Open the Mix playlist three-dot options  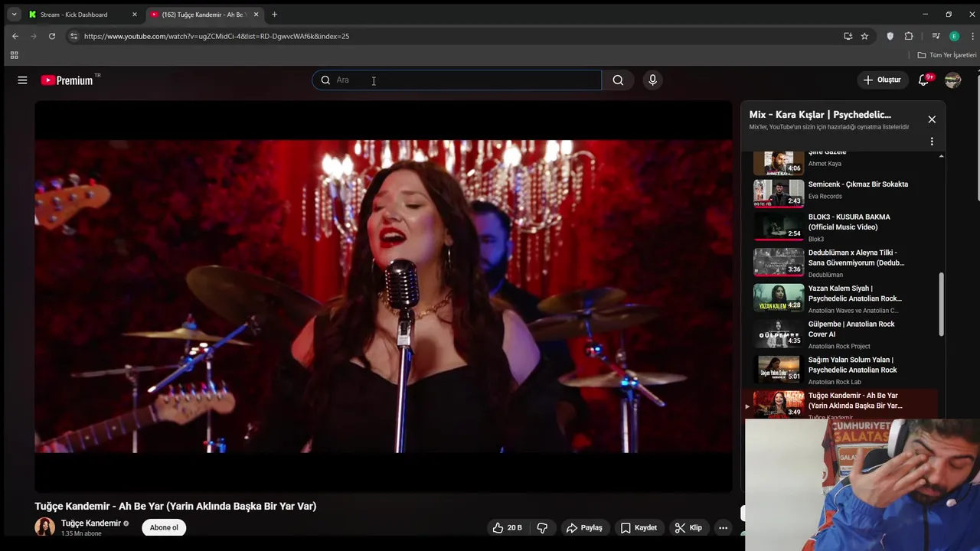coord(932,142)
